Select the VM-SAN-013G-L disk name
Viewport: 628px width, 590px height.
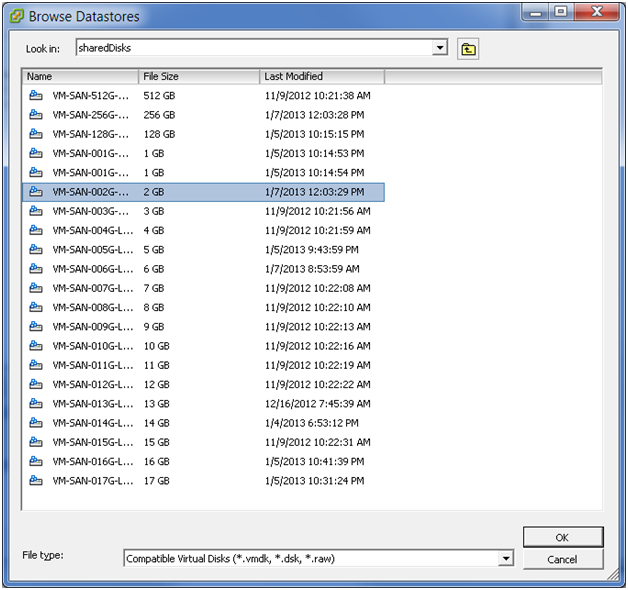click(x=93, y=403)
